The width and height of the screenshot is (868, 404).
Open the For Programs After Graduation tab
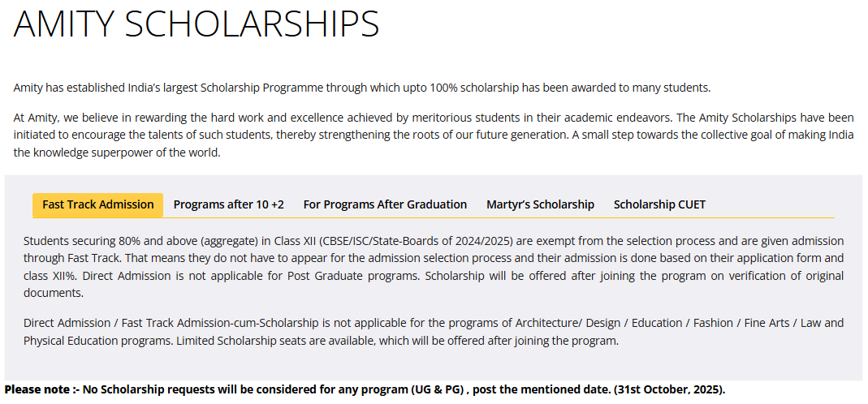point(385,204)
